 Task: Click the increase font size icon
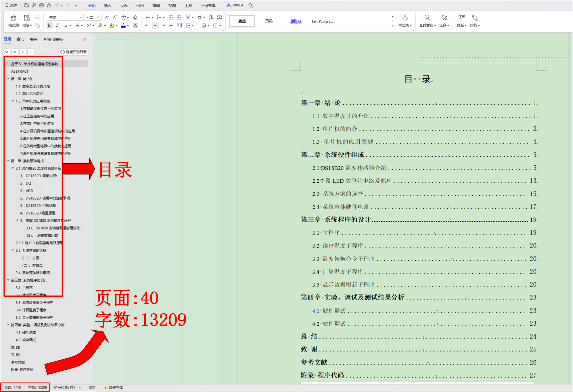(x=107, y=17)
